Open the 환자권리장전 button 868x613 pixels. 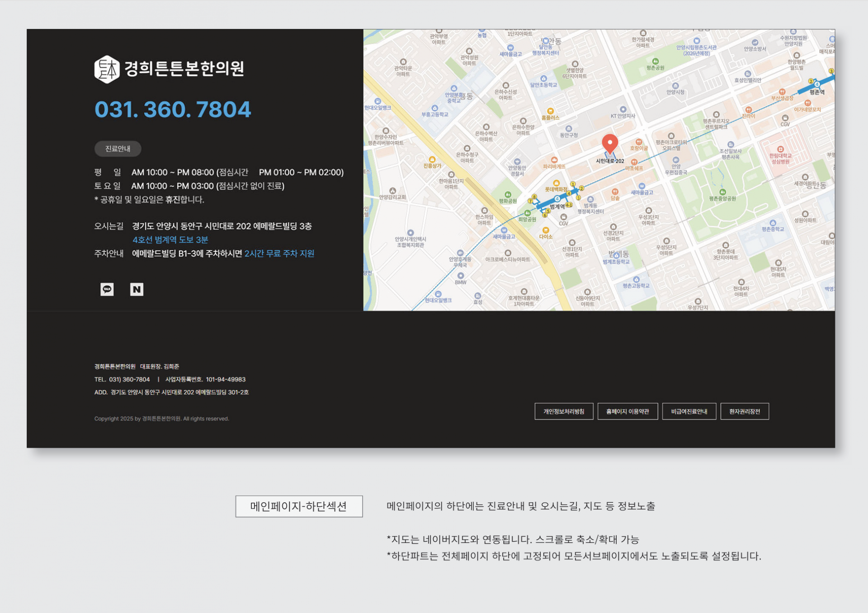745,411
